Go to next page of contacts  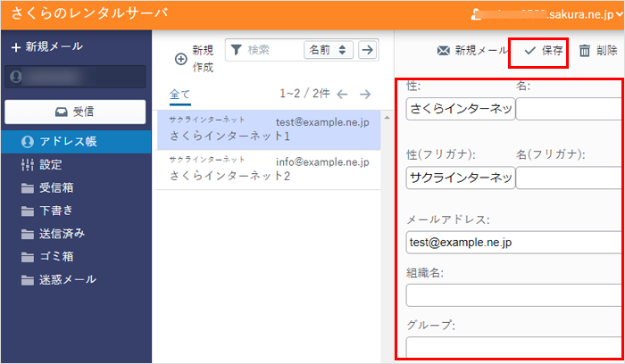(x=364, y=94)
